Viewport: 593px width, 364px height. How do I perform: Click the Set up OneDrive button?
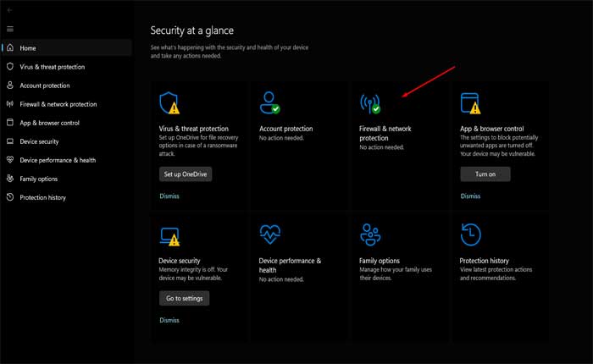[186, 174]
